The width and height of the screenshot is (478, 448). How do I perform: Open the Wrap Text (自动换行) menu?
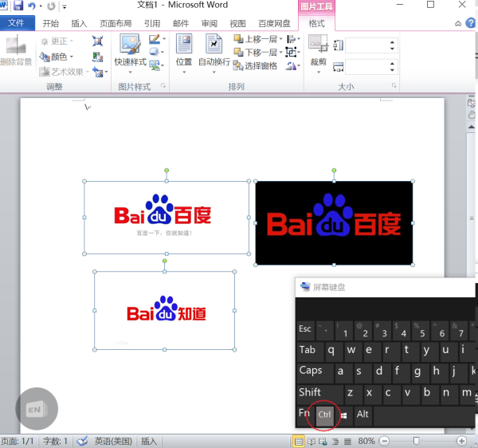click(x=214, y=53)
